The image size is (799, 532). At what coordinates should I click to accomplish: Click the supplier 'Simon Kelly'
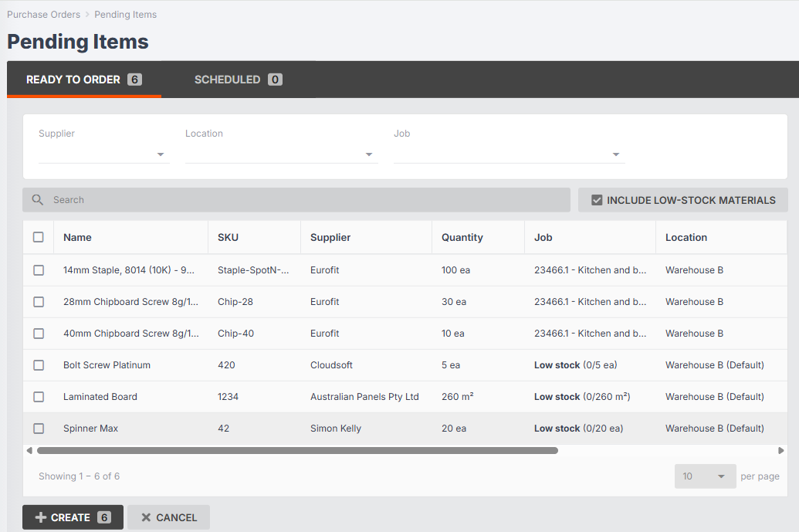tap(336, 429)
